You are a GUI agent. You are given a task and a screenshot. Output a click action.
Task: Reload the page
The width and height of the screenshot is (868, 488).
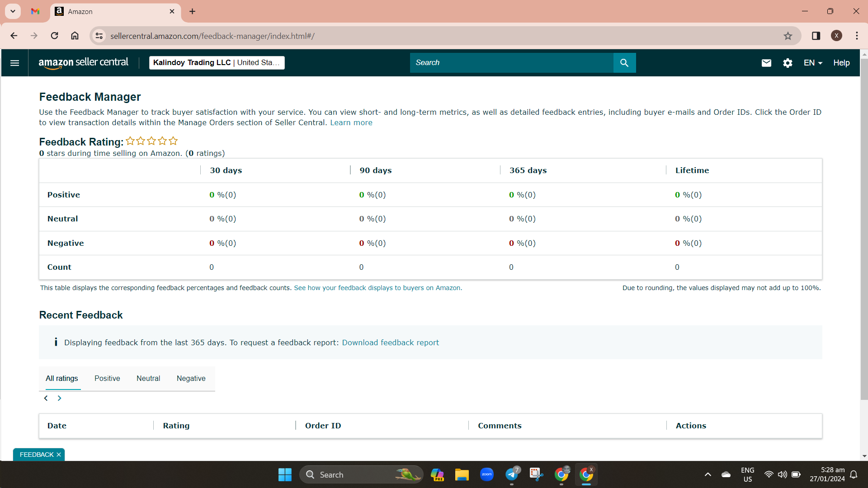pos(54,36)
